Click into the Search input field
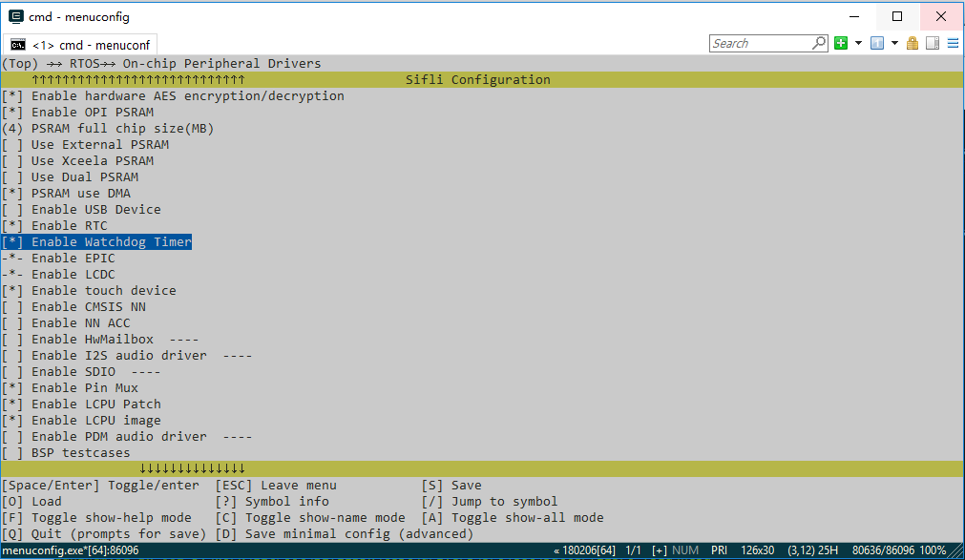The image size is (965, 560). click(x=761, y=43)
